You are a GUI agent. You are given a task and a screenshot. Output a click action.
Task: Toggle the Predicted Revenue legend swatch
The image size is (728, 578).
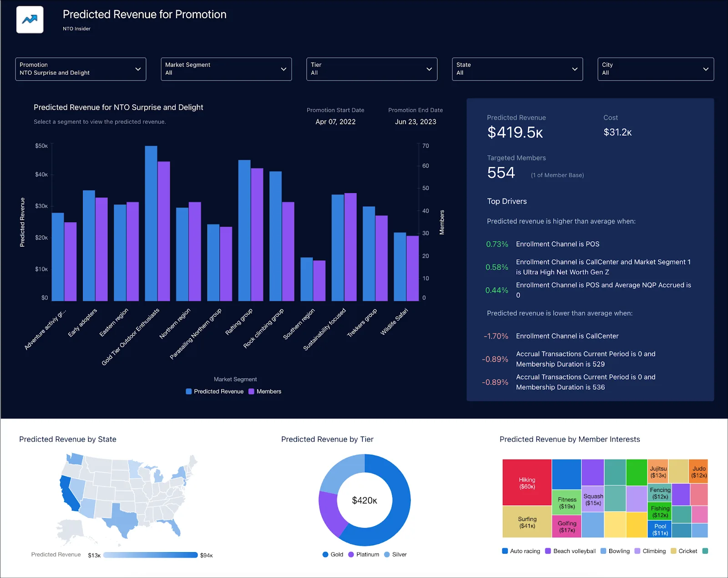click(188, 391)
